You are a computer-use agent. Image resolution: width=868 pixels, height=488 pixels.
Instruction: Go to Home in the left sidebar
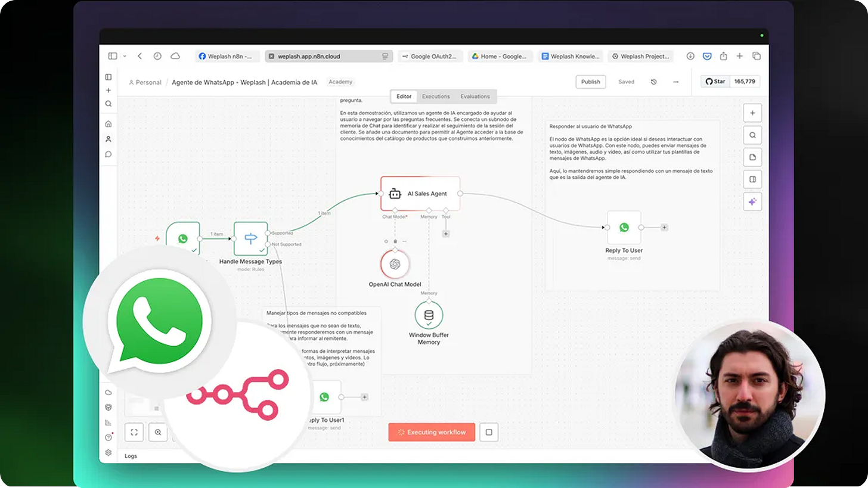point(108,124)
